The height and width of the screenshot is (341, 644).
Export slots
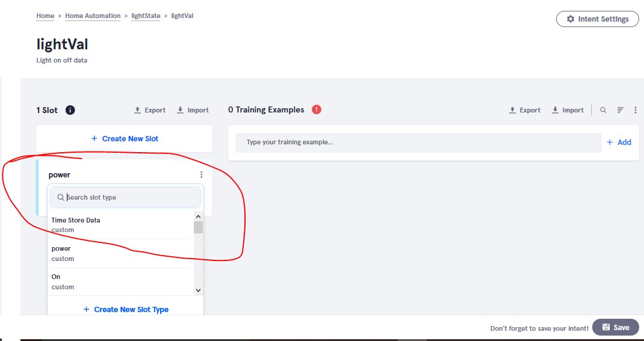[x=150, y=110]
